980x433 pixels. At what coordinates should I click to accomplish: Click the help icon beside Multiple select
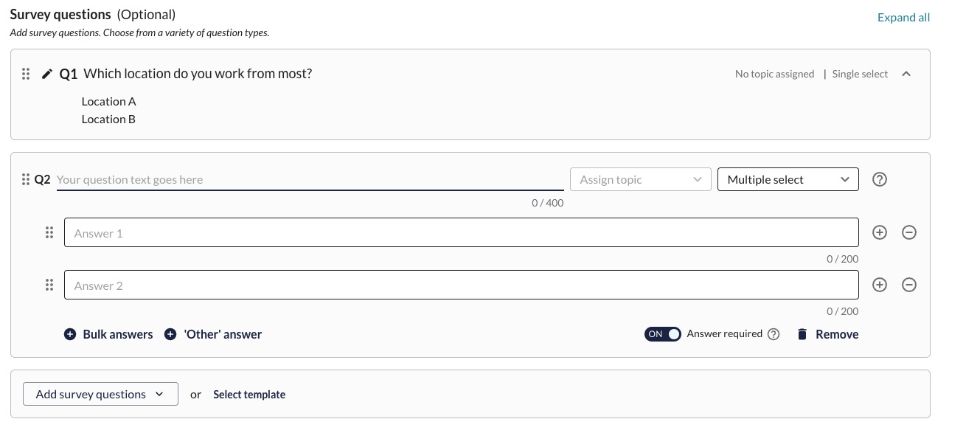coord(879,179)
